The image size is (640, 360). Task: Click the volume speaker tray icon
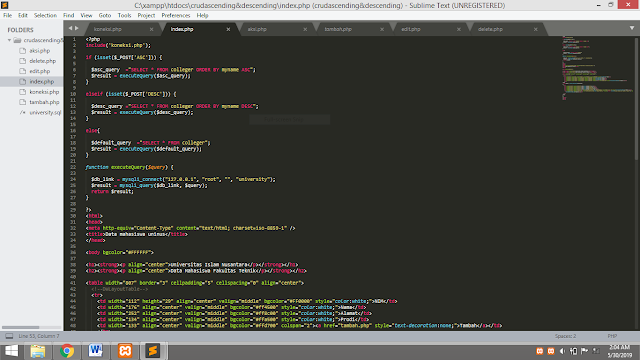tap(562, 351)
